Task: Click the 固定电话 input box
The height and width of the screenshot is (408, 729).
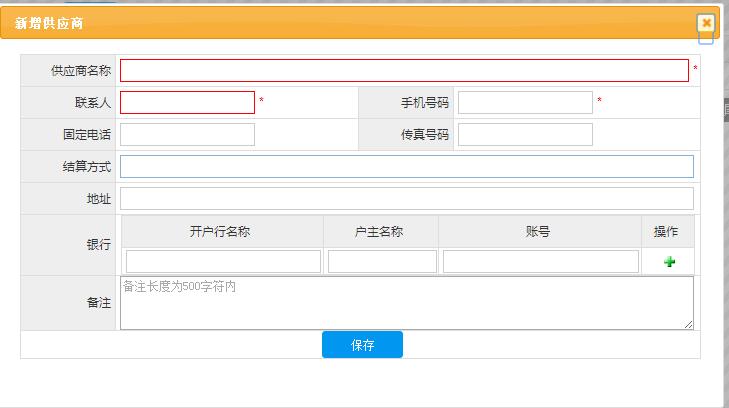Action: click(188, 134)
